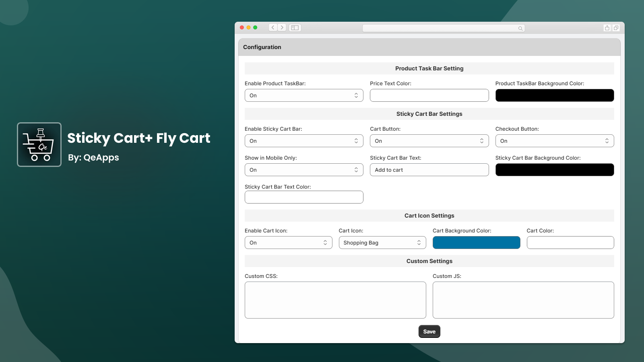The width and height of the screenshot is (644, 362).
Task: Click the search magnifier icon in address bar
Action: click(x=520, y=28)
